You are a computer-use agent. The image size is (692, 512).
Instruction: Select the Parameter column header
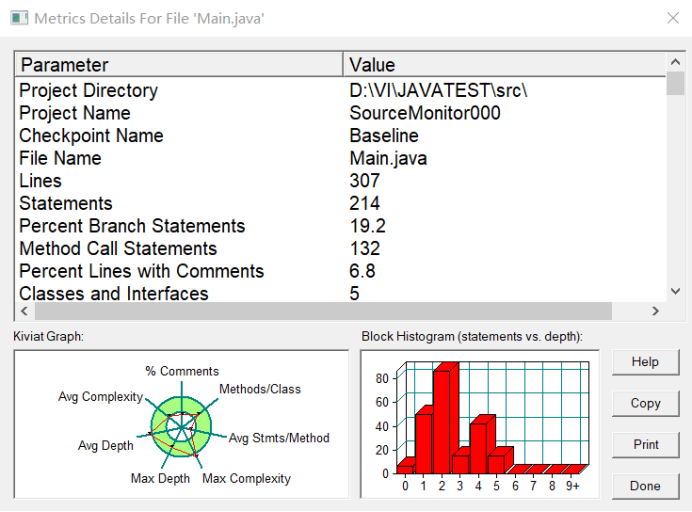pyautogui.click(x=179, y=65)
